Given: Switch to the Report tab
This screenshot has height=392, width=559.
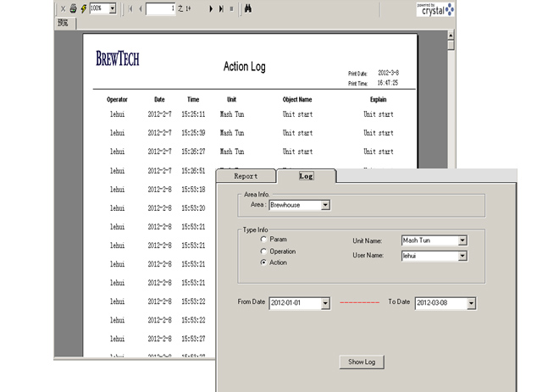Looking at the screenshot, I should [246, 176].
